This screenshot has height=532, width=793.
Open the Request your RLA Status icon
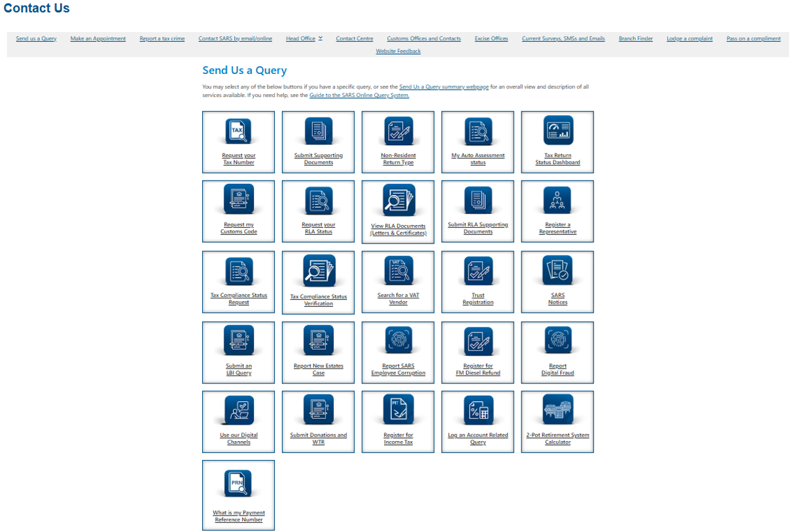click(319, 200)
